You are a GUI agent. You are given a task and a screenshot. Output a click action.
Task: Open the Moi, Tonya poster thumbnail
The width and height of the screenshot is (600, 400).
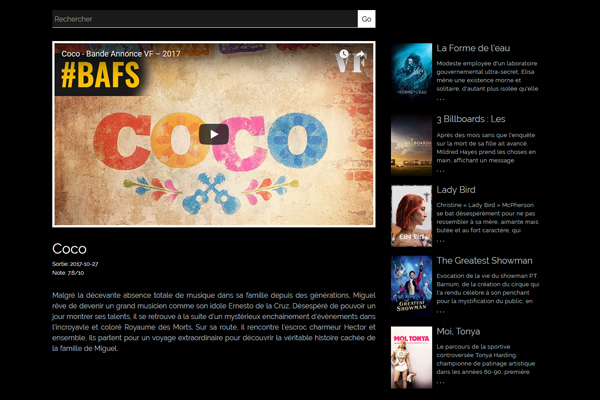[x=411, y=358]
